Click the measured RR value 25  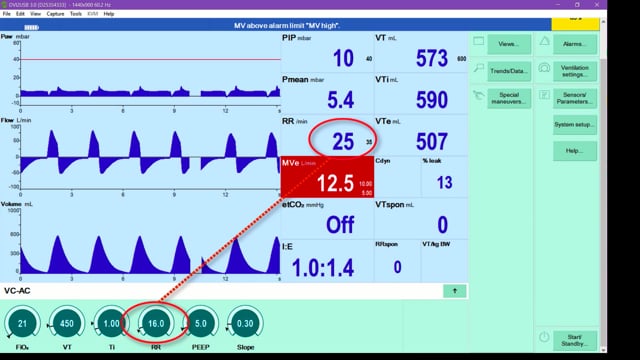343,142
